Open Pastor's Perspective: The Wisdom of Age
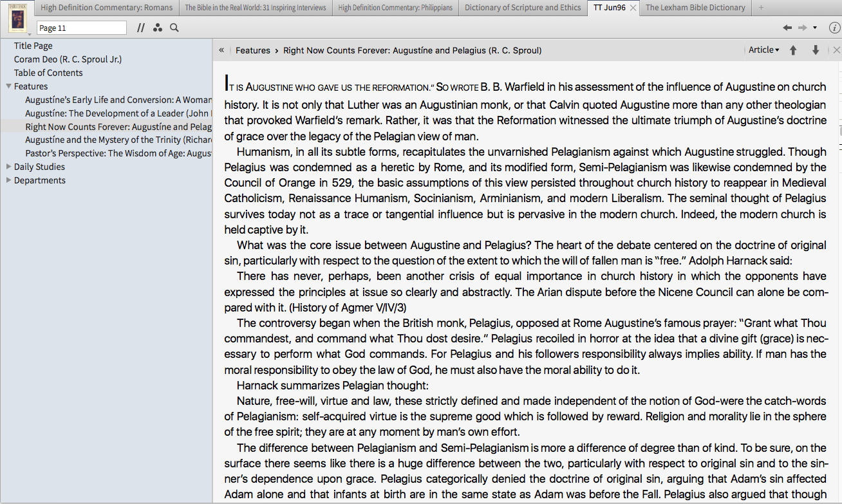842x504 pixels. coord(118,153)
